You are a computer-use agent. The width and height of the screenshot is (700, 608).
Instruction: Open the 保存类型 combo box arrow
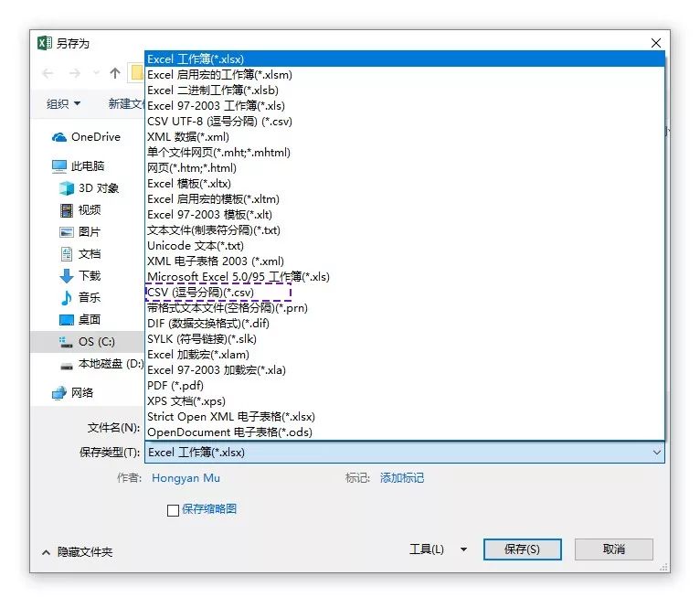click(x=657, y=452)
